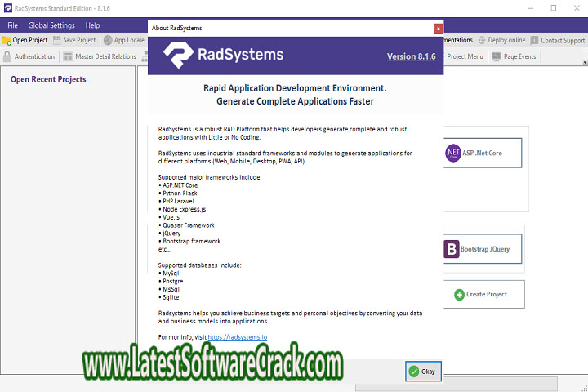The width and height of the screenshot is (588, 392).
Task: Select the ASP .Net Core framework tile
Action: [x=482, y=153]
